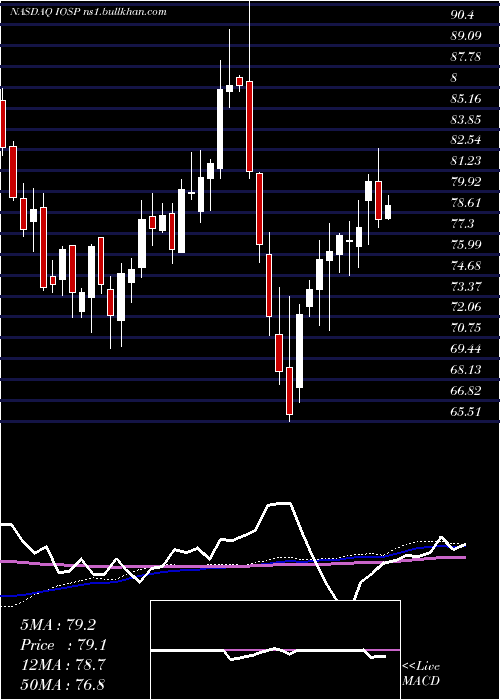The height and width of the screenshot is (700, 500).
Task: Select the 68.13 price axis label
Action: [x=466, y=370]
